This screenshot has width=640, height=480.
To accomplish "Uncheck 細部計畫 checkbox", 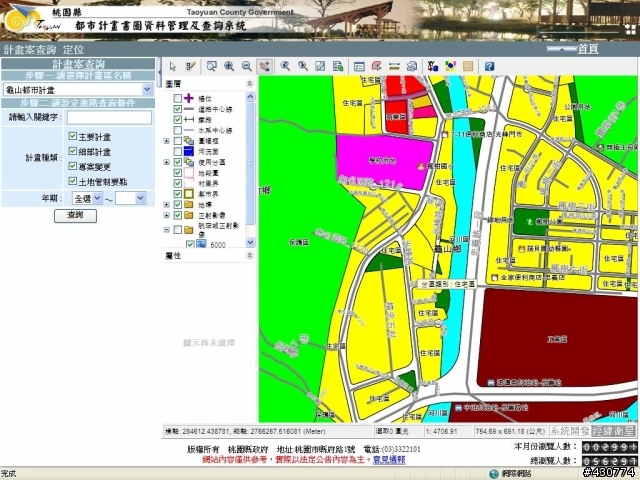I will (x=73, y=151).
